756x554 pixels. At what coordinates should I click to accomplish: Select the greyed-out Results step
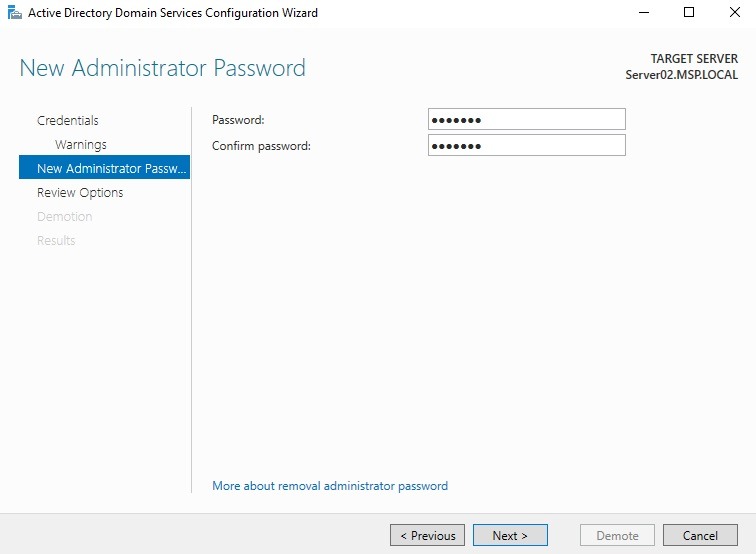click(x=56, y=241)
